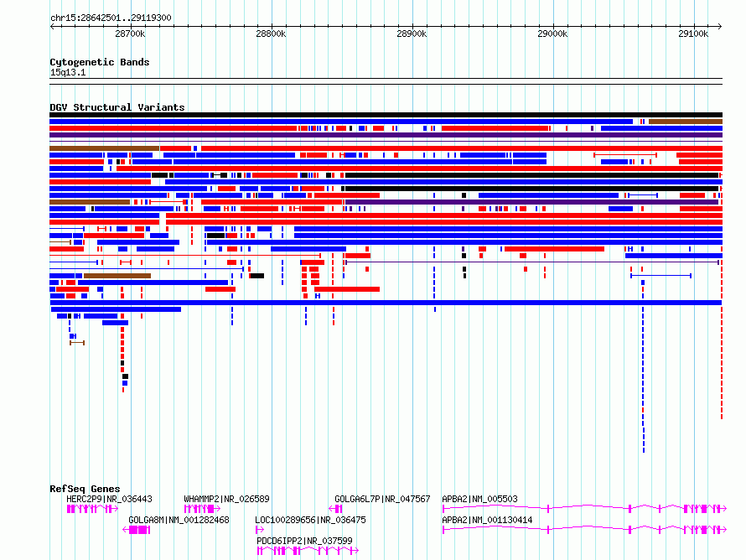Click the APBA2 NM_005503 transcript glyph
The height and width of the screenshot is (560, 746).
pos(584,509)
